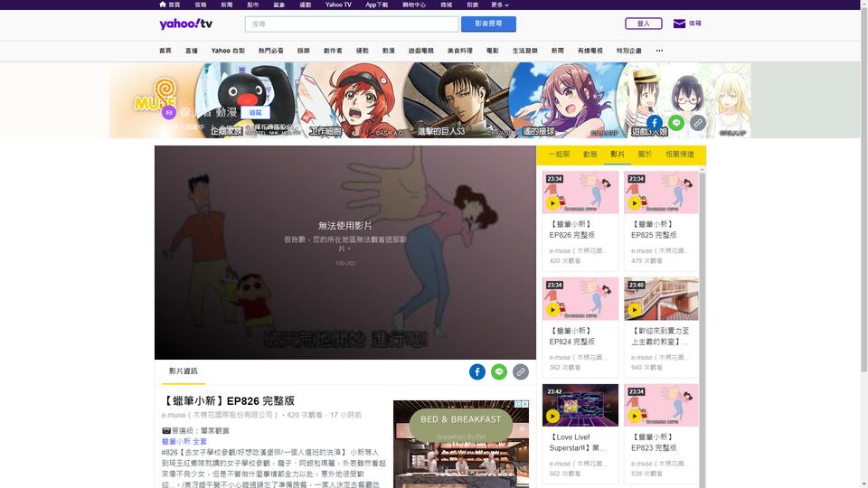This screenshot has height=488, width=868.
Task: Play the EP825 video via its yellow play icon
Action: click(635, 203)
